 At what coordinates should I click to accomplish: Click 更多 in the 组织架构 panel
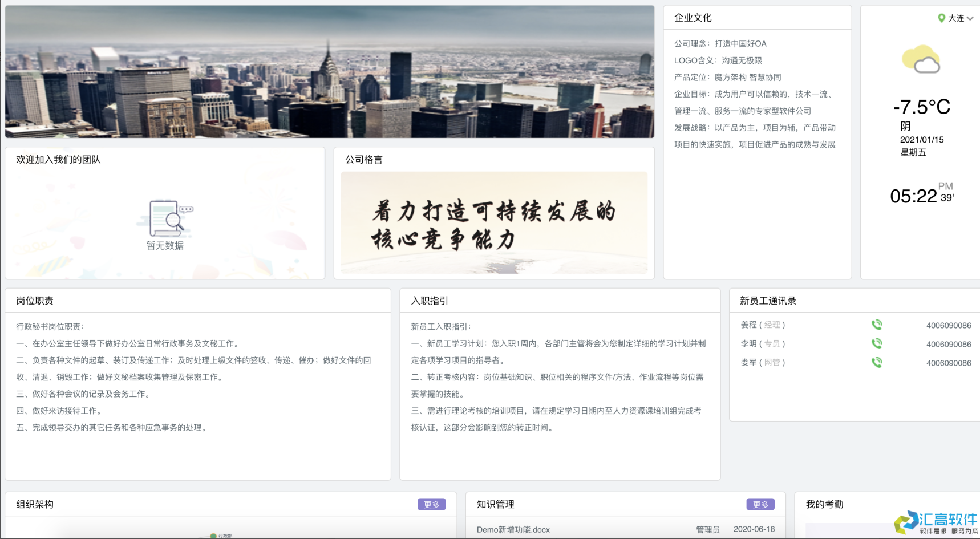pos(432,504)
